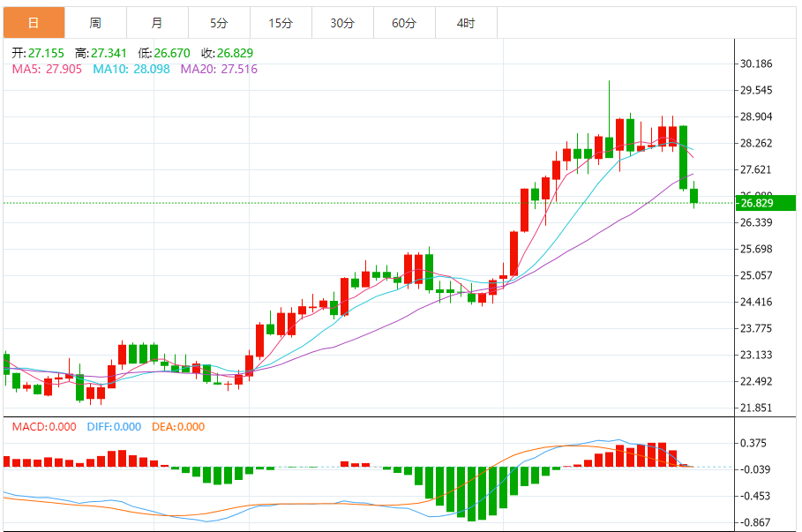Viewport: 802px width, 532px height.
Task: Click the 25.698 price axis label
Action: [x=756, y=249]
